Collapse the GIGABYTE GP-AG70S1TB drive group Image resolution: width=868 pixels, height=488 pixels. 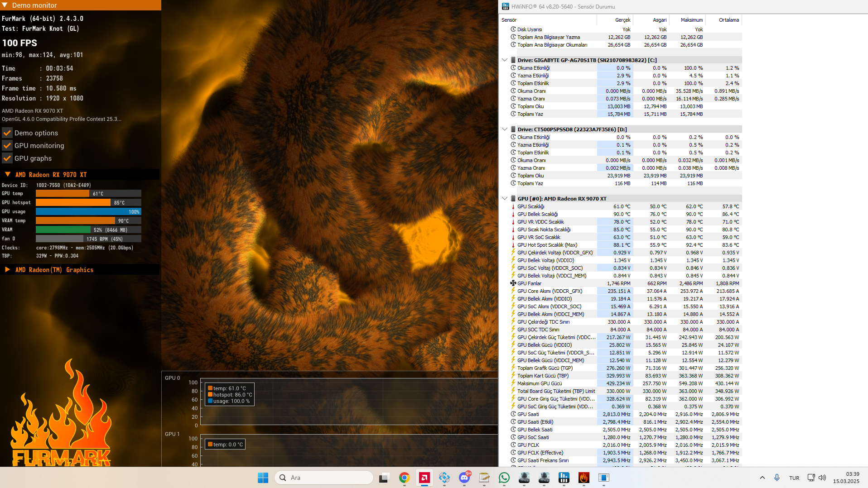click(505, 60)
